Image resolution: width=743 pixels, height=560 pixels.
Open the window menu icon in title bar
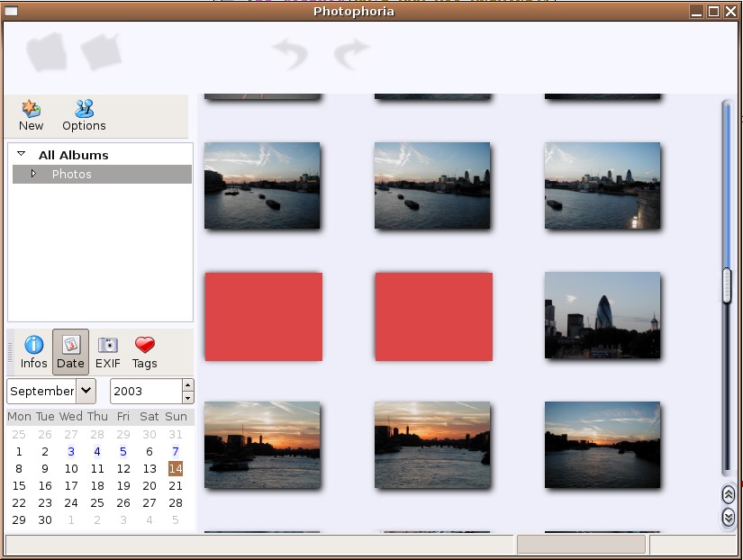tap(11, 11)
